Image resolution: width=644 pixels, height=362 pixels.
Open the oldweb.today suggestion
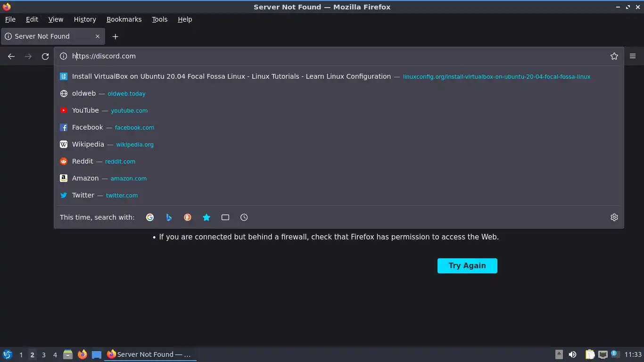click(x=339, y=93)
